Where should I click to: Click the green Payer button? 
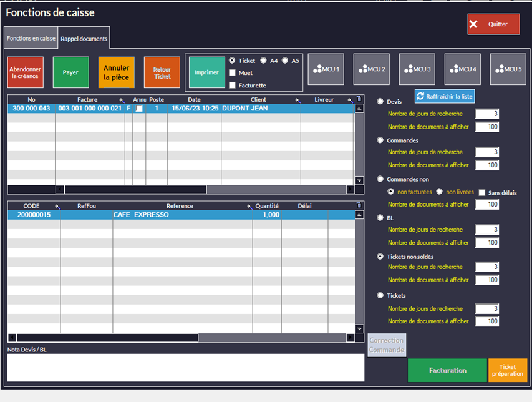click(70, 72)
